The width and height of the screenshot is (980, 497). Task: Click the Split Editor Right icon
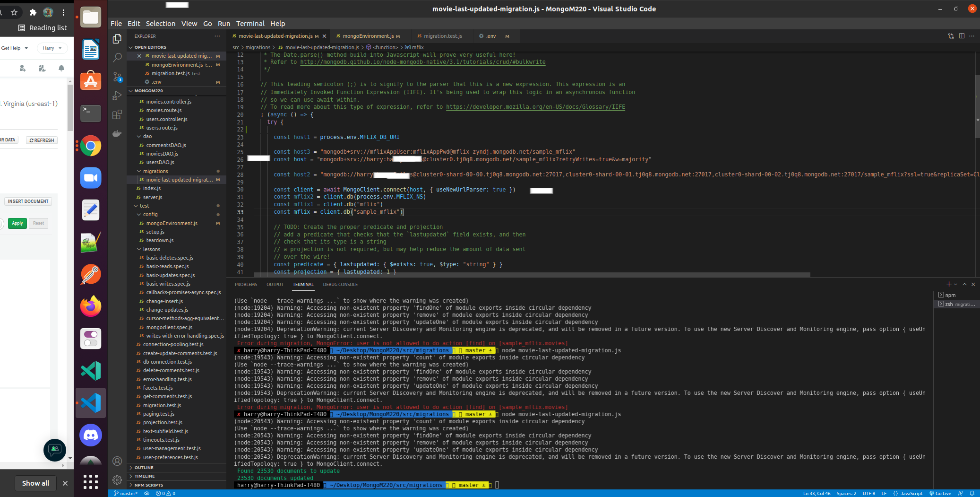962,36
